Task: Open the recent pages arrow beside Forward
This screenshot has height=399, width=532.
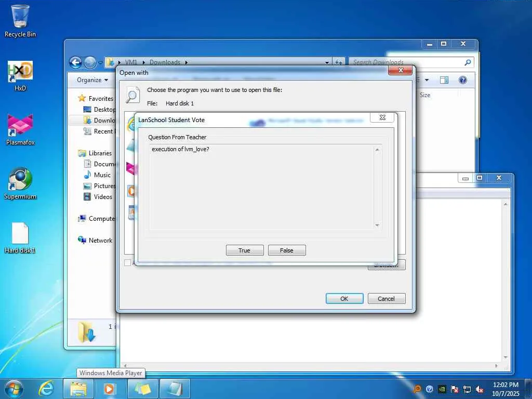Action: (x=100, y=63)
